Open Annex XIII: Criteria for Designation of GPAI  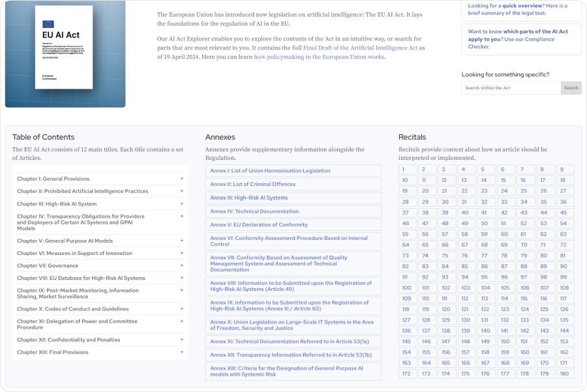click(293, 371)
